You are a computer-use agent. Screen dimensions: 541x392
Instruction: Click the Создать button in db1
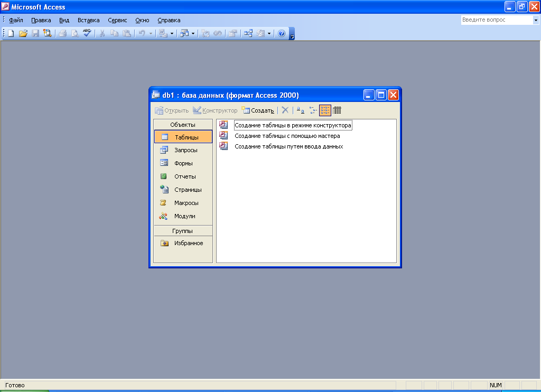[x=258, y=110]
